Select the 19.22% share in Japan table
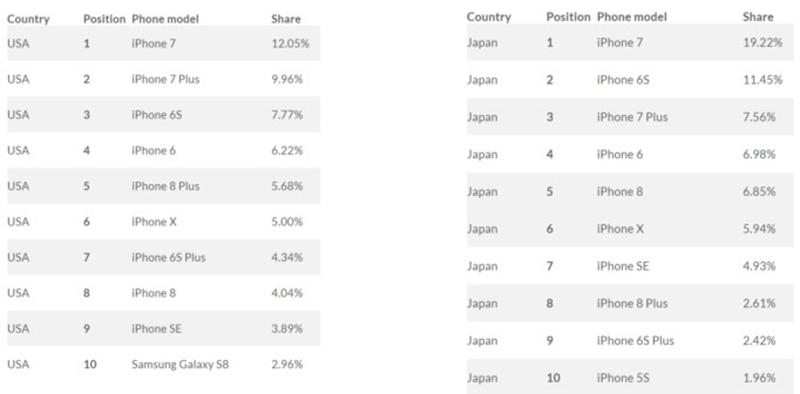Image resolution: width=800 pixels, height=394 pixels. pos(762,42)
